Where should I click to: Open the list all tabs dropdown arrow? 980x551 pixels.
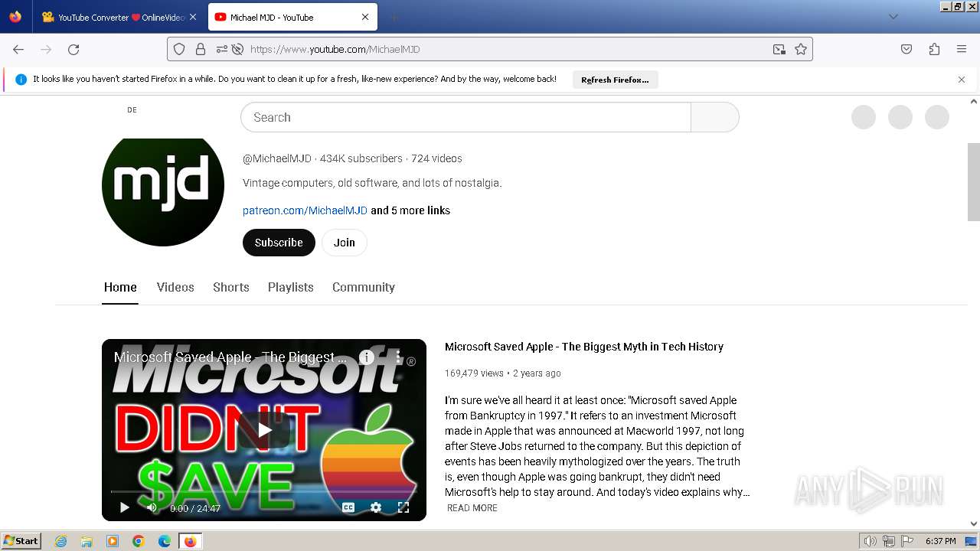[x=893, y=17]
